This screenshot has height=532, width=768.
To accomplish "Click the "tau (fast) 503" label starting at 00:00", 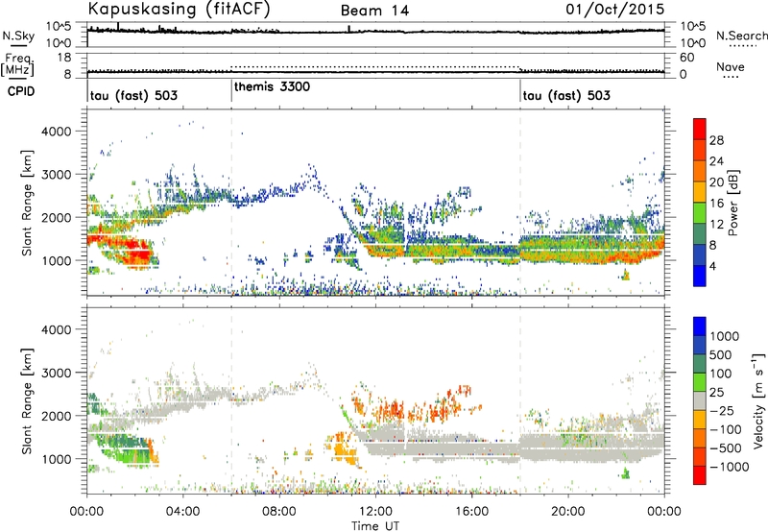I will tap(133, 95).
